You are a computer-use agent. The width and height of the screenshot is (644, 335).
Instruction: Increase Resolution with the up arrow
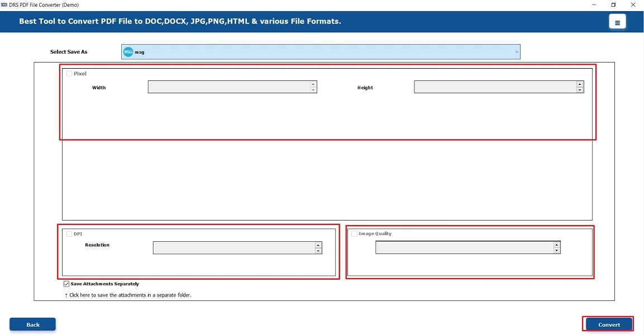click(318, 245)
